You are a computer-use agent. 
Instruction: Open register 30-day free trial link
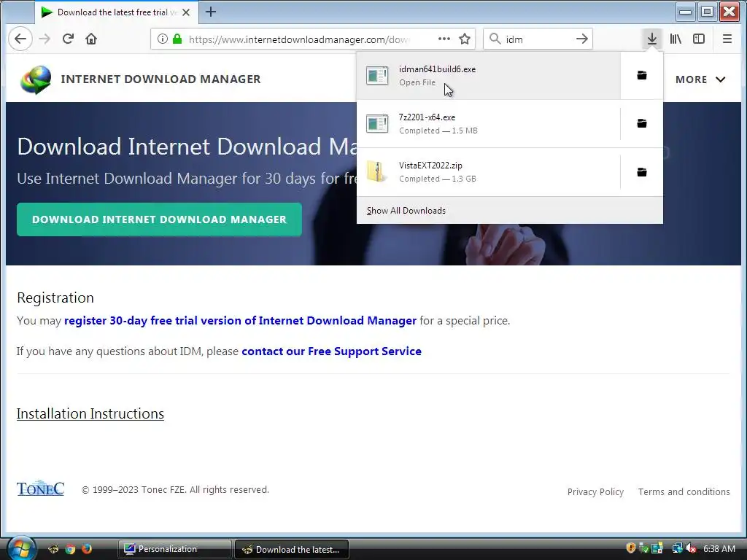pos(240,321)
